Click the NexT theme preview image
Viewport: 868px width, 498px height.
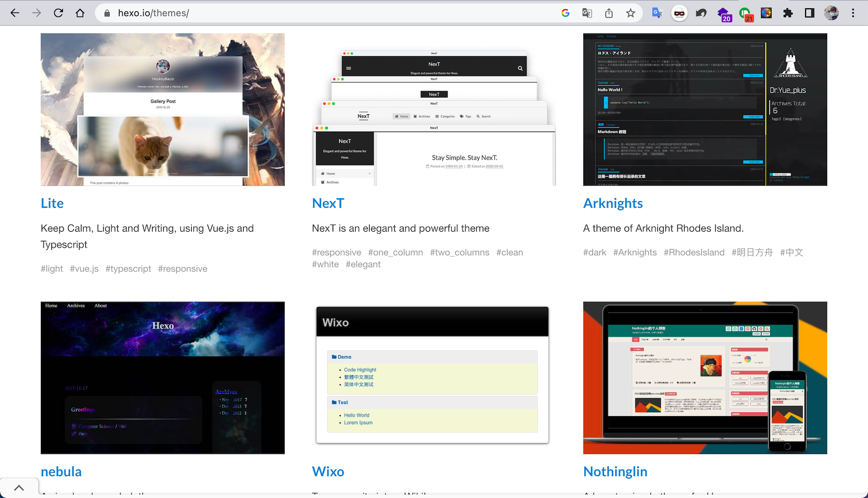point(434,109)
